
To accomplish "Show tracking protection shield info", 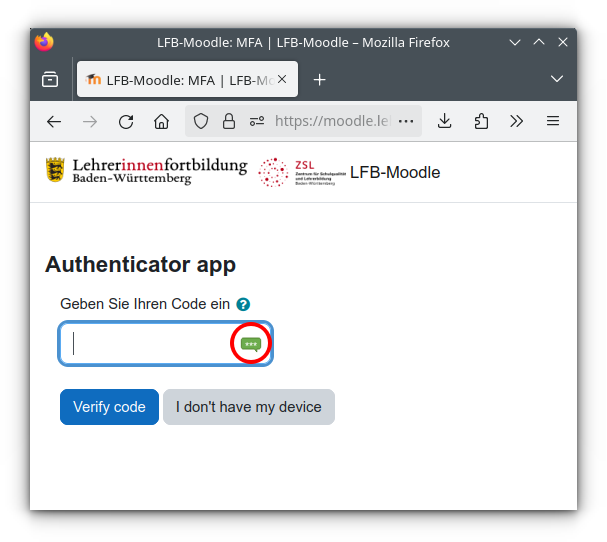I will point(201,121).
